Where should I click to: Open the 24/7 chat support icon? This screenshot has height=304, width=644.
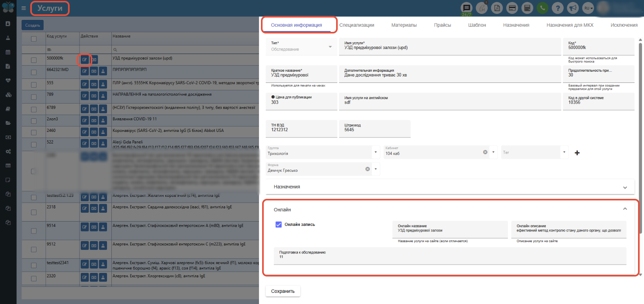click(466, 8)
